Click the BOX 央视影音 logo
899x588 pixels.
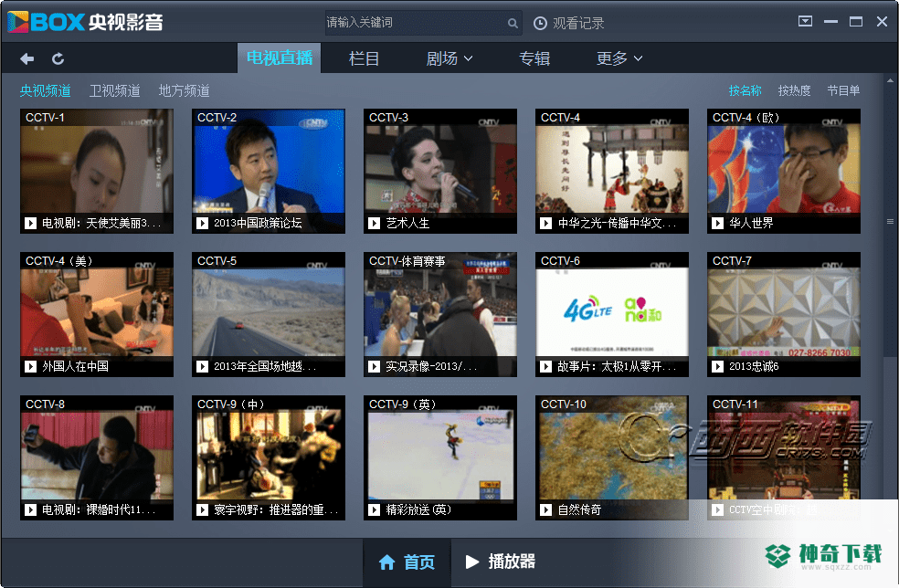point(86,22)
